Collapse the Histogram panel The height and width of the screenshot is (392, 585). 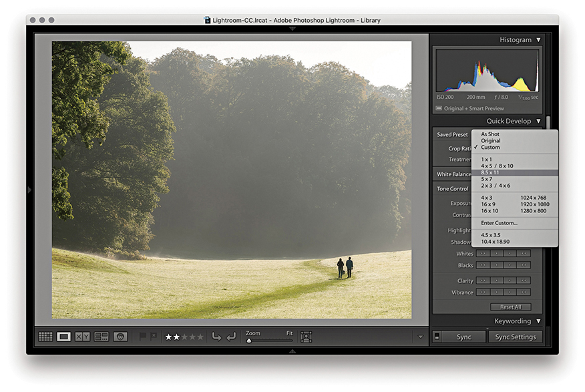pyautogui.click(x=538, y=40)
